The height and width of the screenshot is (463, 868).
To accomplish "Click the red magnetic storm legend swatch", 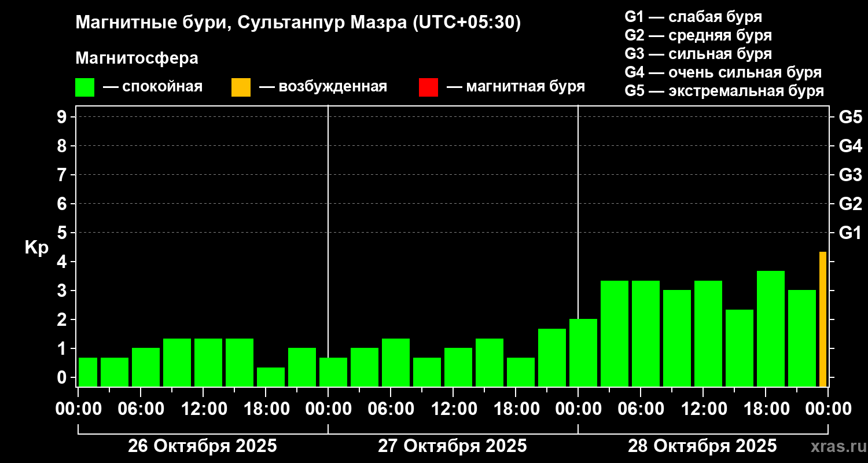I will point(429,87).
